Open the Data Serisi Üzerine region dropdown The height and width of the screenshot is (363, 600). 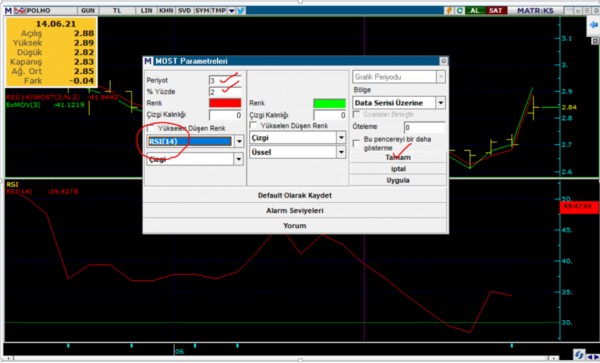pyautogui.click(x=441, y=103)
